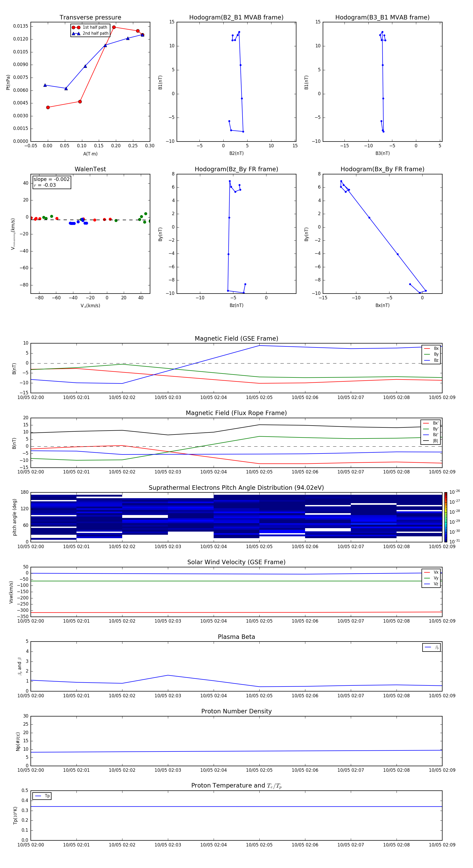Click 'Hodogram(Bx_By FR frame)' title
The image size is (473, 868).
pos(382,169)
